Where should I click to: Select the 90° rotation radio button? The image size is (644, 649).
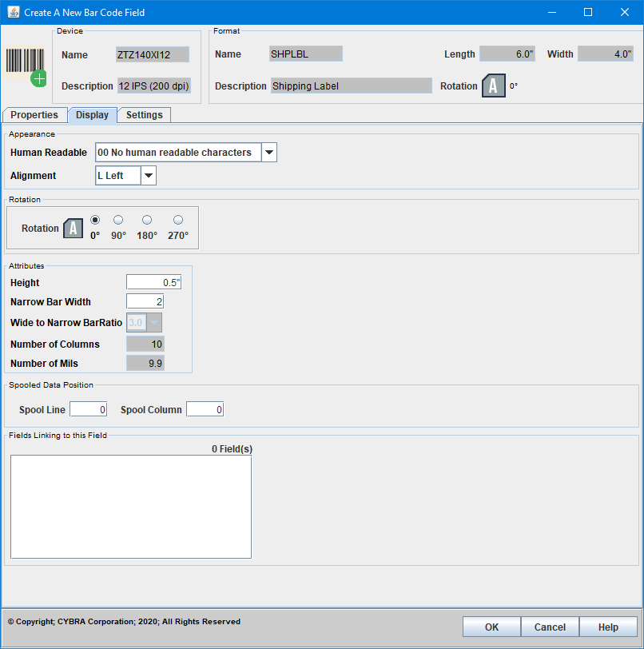coord(118,220)
